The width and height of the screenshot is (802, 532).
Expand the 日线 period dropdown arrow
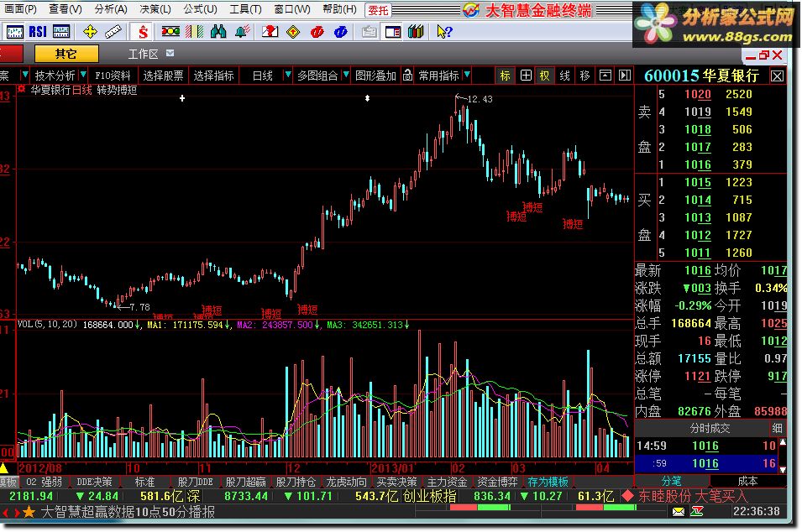pos(287,76)
